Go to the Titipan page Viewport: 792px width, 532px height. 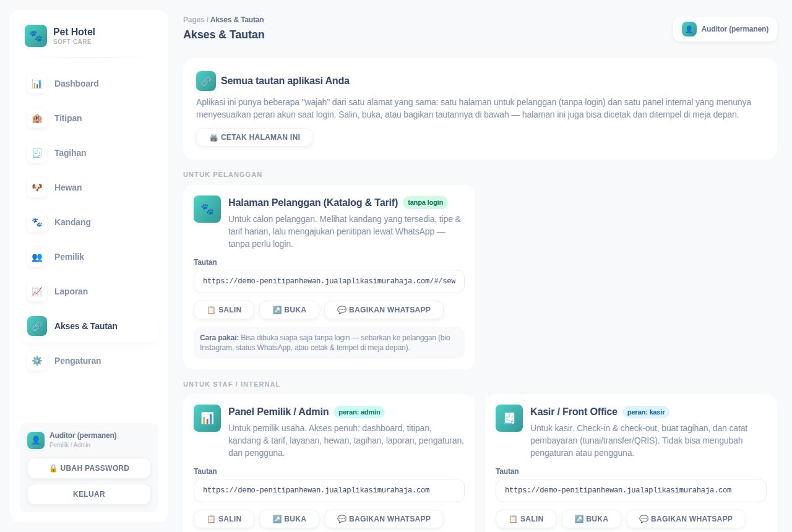click(x=89, y=118)
